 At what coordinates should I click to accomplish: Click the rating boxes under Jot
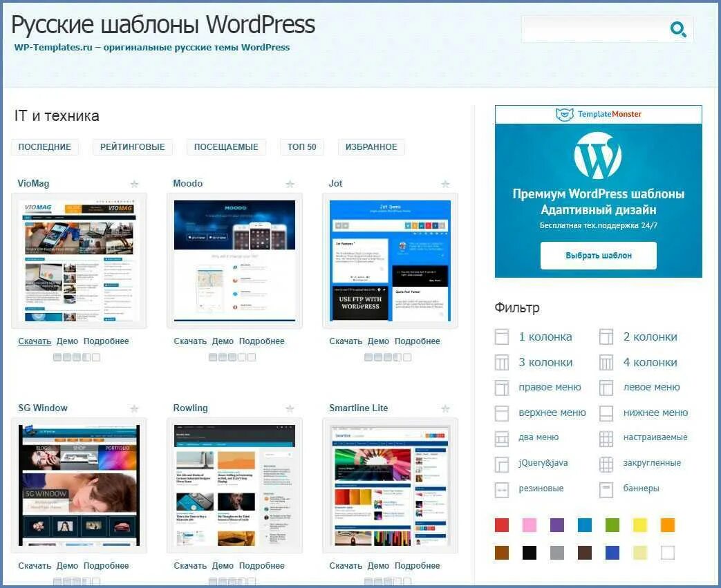click(388, 357)
